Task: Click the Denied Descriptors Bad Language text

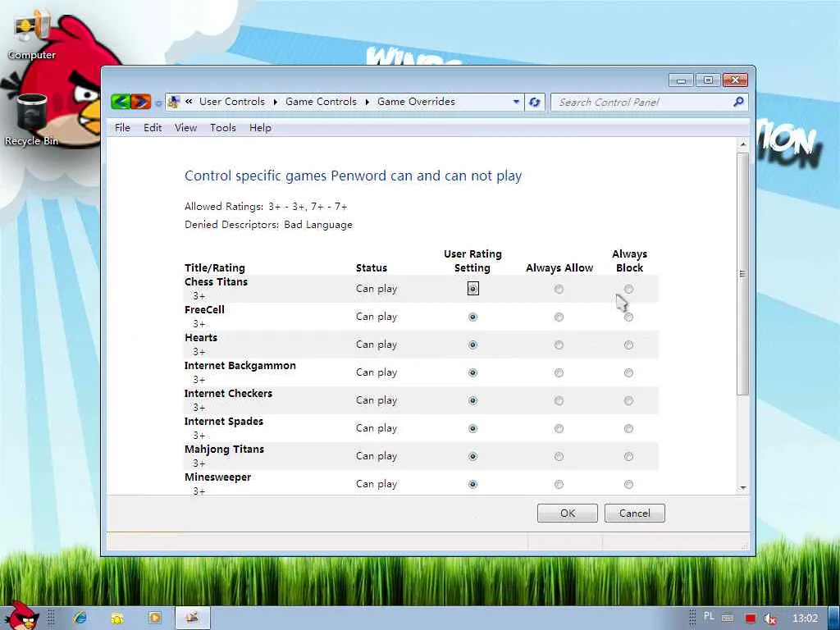Action: pos(268,225)
